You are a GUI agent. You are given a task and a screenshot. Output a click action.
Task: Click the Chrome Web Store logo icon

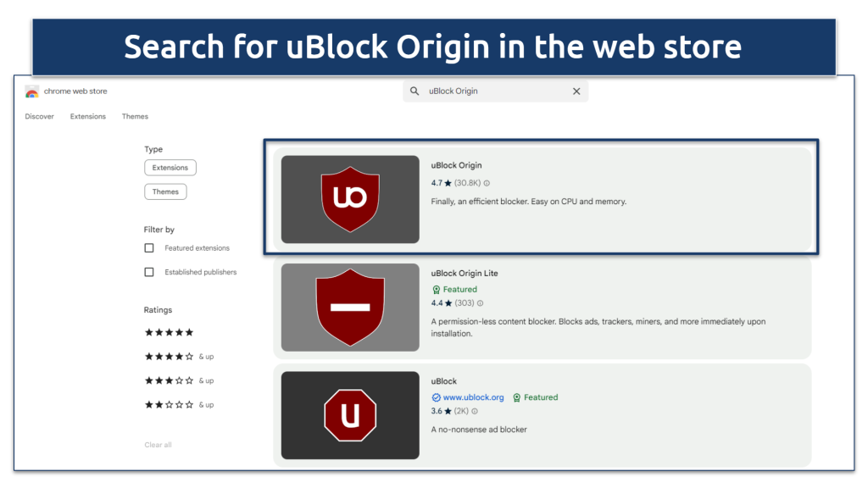(32, 91)
